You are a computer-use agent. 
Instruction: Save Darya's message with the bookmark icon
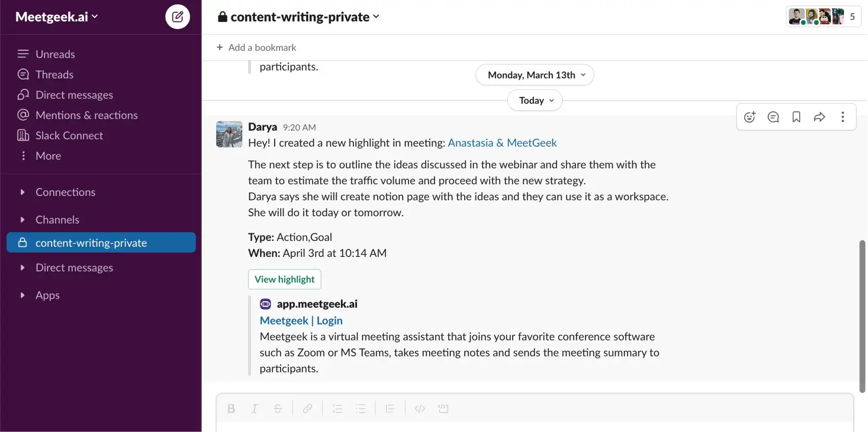[796, 117]
